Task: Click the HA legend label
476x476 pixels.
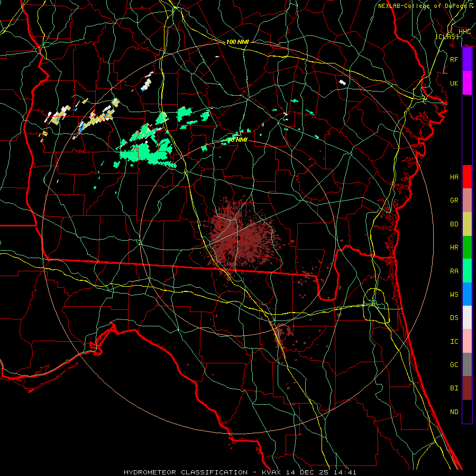Action: click(454, 177)
